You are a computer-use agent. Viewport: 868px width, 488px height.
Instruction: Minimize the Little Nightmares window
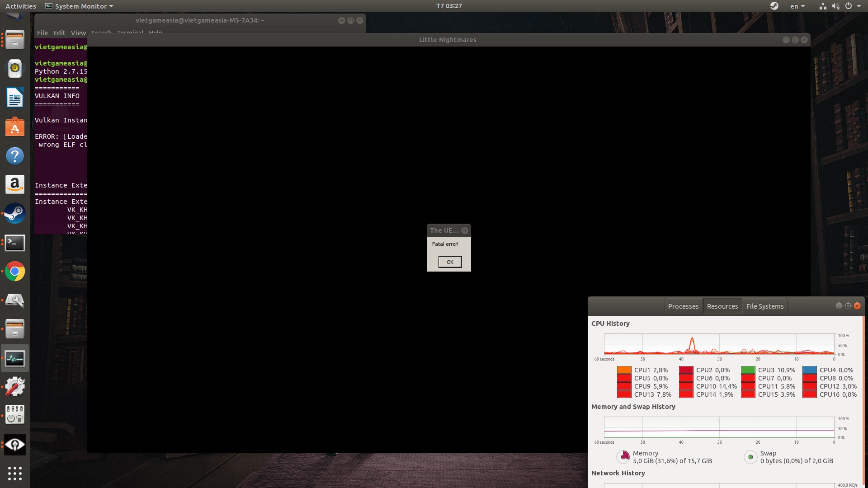pyautogui.click(x=786, y=40)
